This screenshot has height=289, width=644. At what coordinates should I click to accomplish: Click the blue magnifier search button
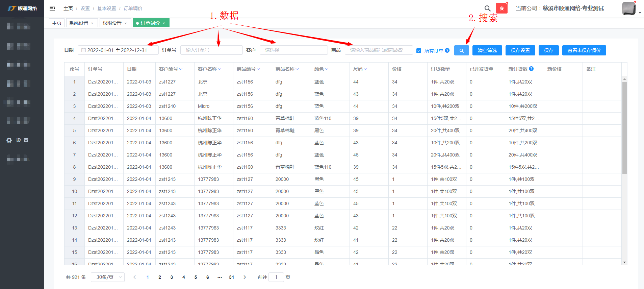click(461, 50)
